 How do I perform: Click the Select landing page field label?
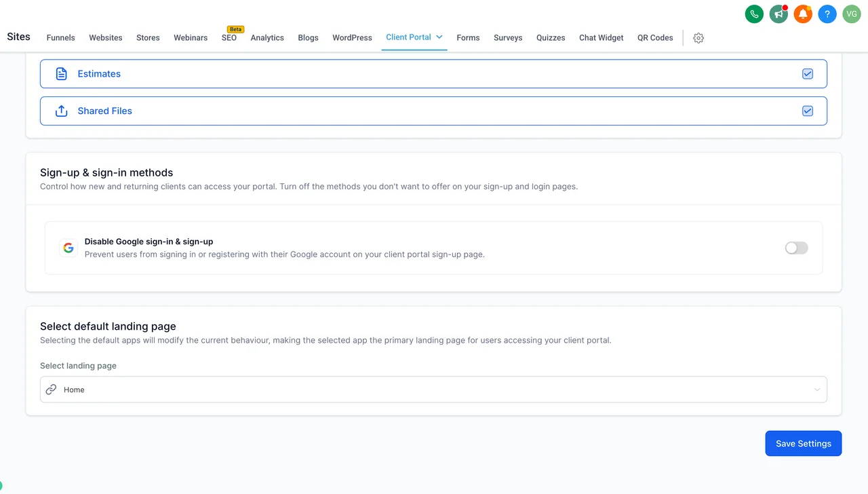coord(78,366)
